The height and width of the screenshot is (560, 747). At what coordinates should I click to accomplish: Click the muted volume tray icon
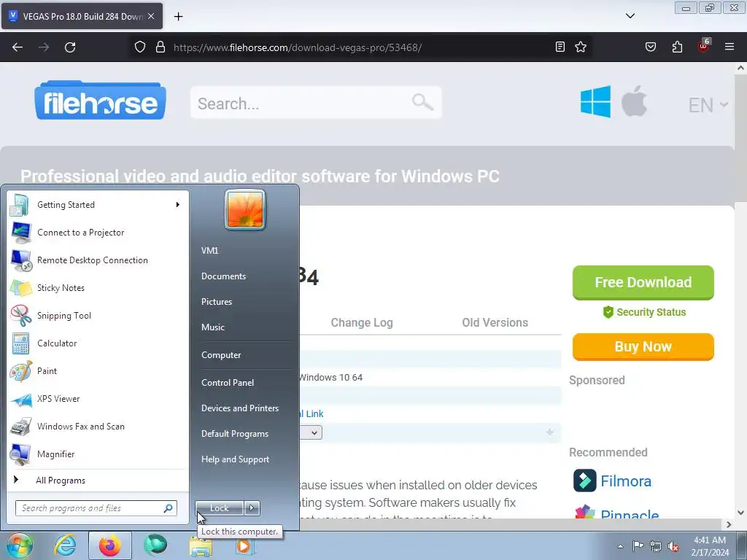(673, 547)
